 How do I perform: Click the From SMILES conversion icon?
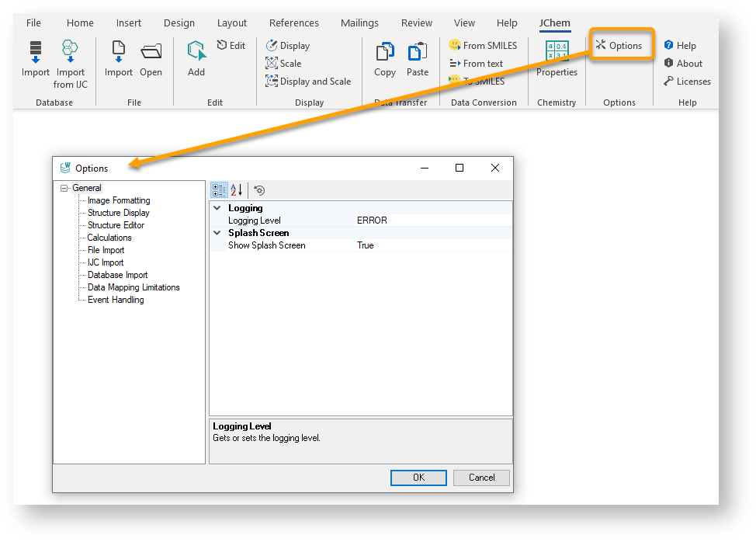[x=455, y=45]
